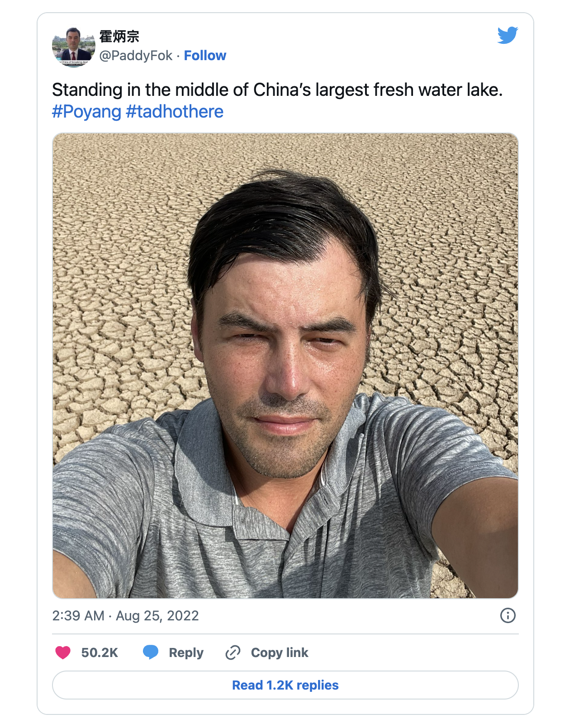This screenshot has height=728, width=579.
Task: Open the 2:39 AM · Aug 25, 2022 timestamp
Action: 125,616
